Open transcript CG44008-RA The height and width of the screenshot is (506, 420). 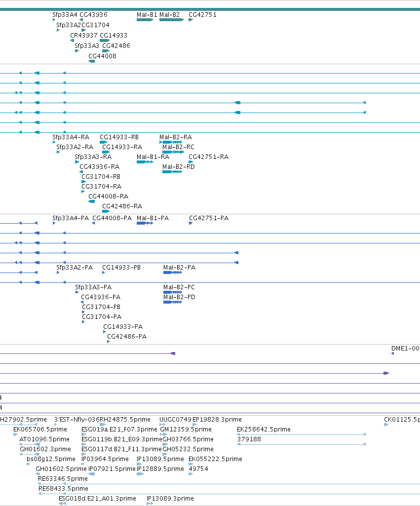[x=109, y=196]
